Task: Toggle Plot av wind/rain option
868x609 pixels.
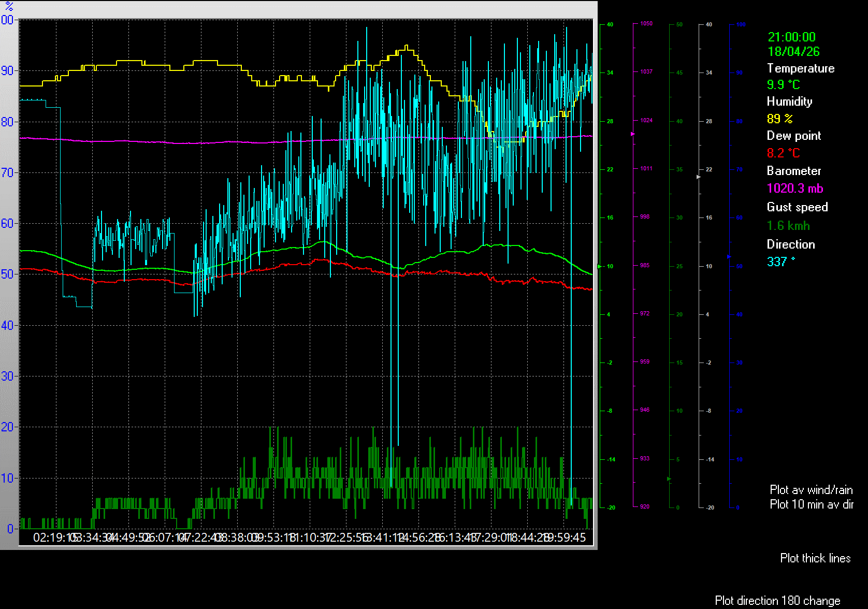Action: pos(811,490)
